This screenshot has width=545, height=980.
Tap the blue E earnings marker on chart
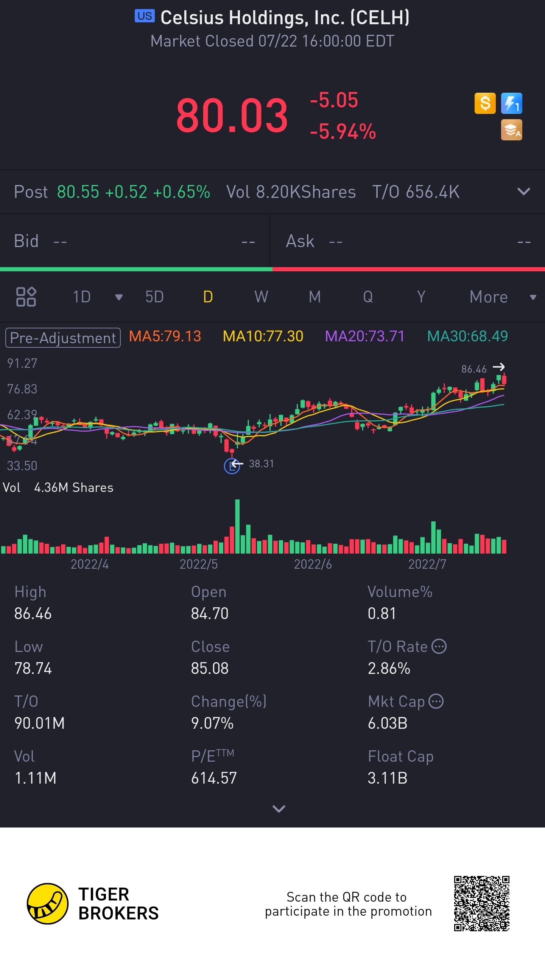[x=232, y=466]
